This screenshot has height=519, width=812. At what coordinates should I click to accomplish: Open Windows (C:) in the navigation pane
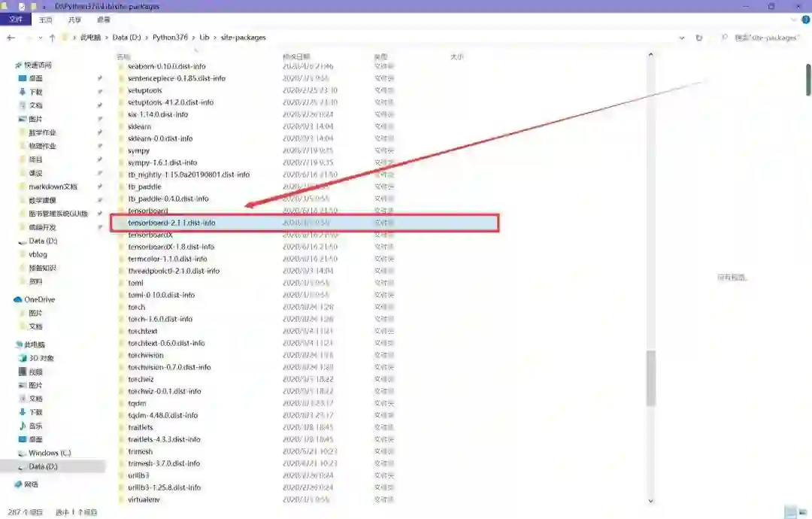tap(50, 454)
